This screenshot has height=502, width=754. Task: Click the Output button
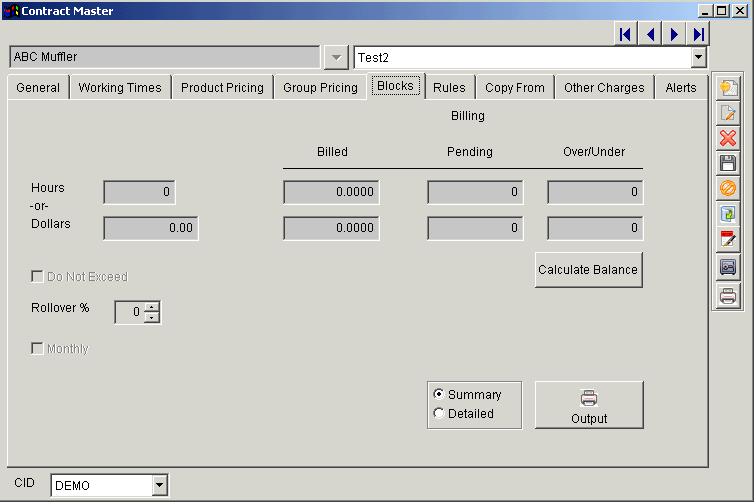coord(589,405)
